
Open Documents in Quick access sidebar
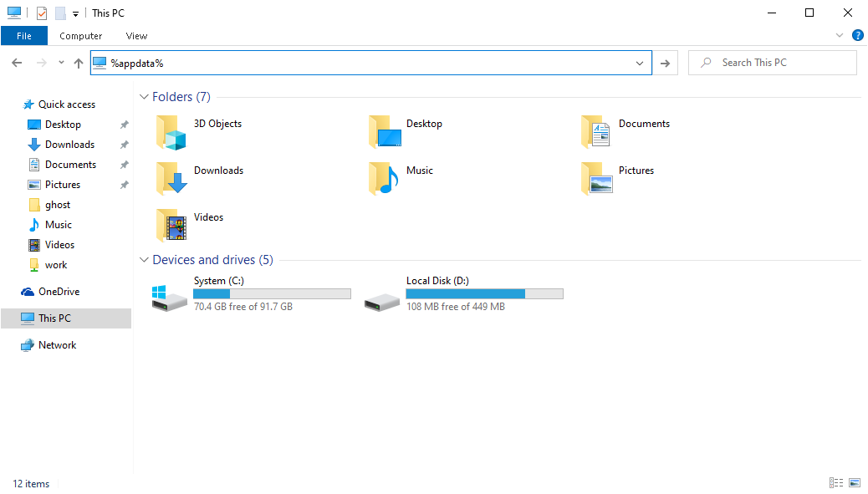70,165
